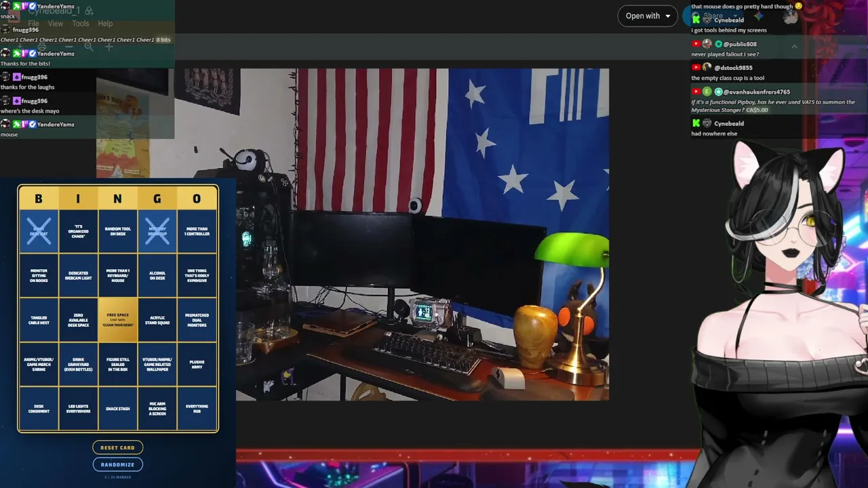Click the Gemini sparkle icon in the header
The height and width of the screenshot is (488, 868).
point(758,16)
